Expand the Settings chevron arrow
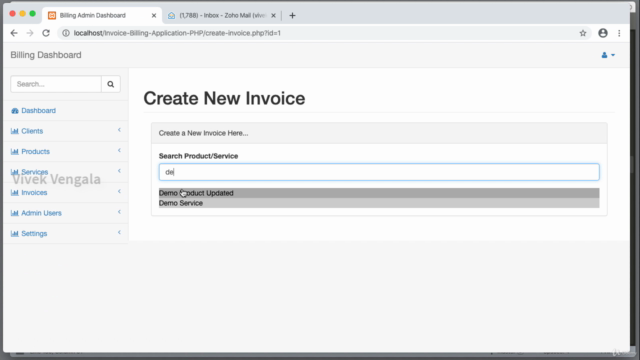This screenshot has width=640, height=360. (119, 232)
